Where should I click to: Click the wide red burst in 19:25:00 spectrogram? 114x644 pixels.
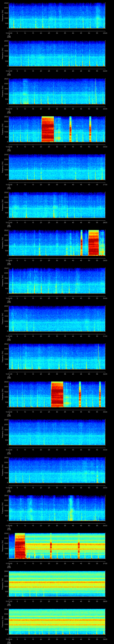click(48, 129)
